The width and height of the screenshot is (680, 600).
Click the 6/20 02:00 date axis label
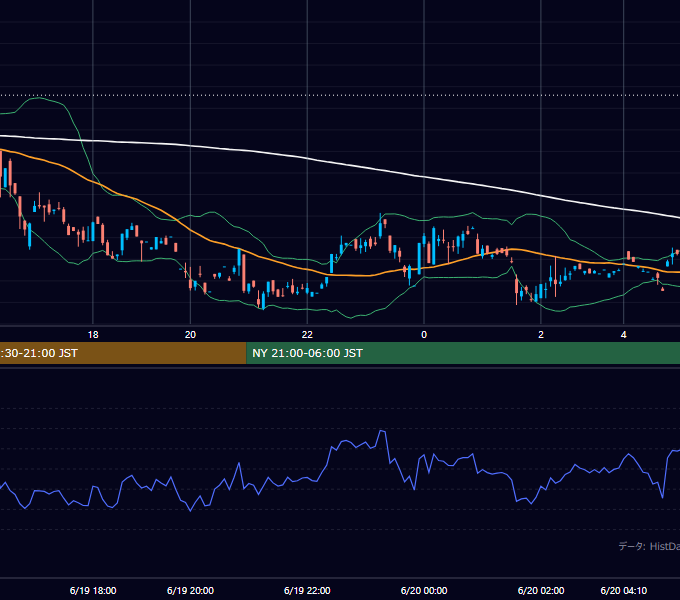click(541, 590)
